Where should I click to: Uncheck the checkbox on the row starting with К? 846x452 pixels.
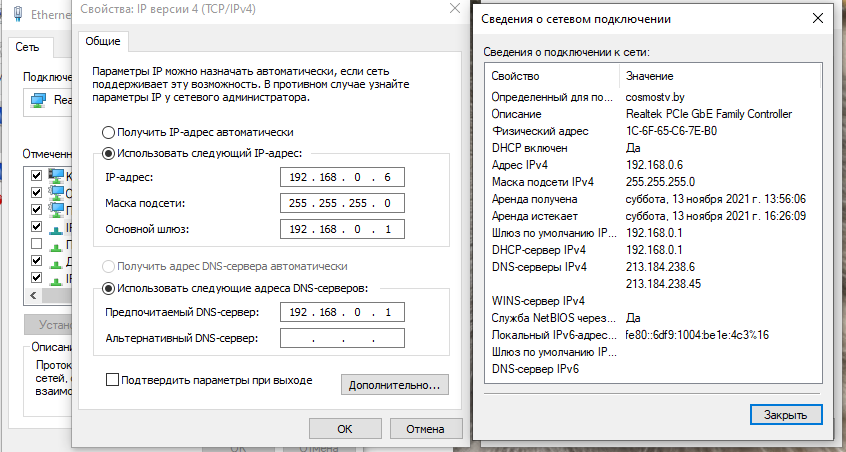[36, 175]
